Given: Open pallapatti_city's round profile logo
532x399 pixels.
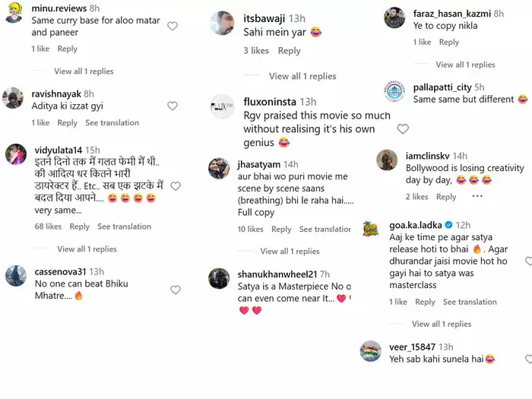Looking at the screenshot, I should pos(394,92).
